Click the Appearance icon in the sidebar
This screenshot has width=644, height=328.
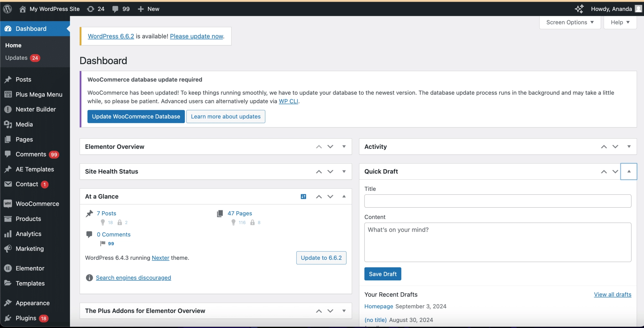[x=8, y=303]
